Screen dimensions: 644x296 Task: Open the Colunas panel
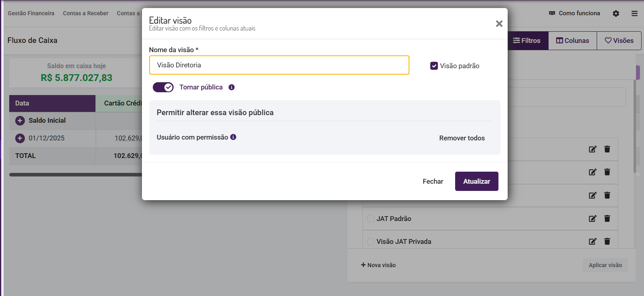pyautogui.click(x=572, y=41)
